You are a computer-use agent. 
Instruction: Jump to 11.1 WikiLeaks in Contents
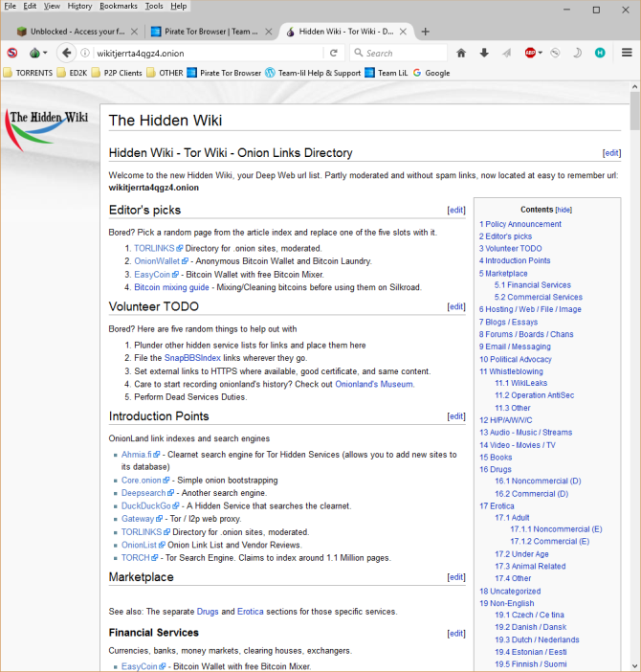(521, 383)
